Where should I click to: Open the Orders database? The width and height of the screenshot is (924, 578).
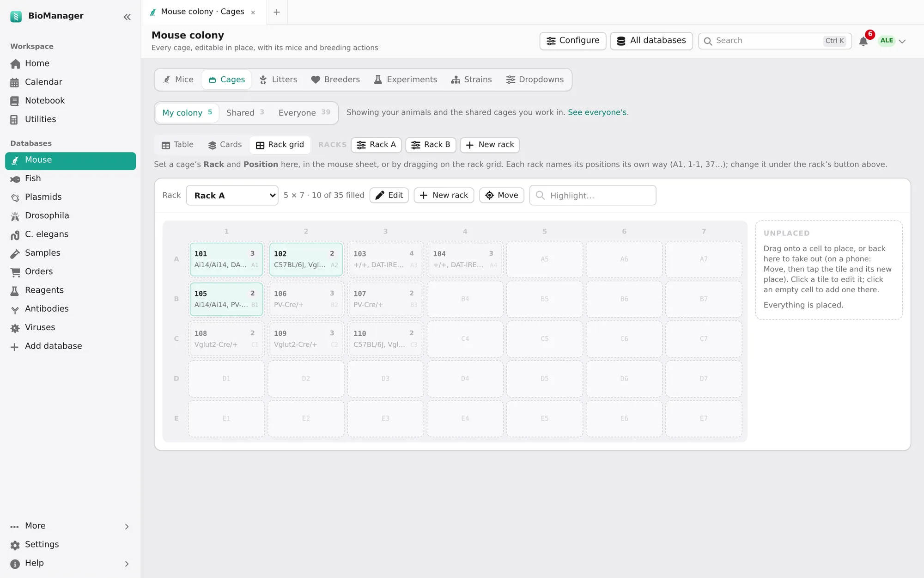coord(70,271)
